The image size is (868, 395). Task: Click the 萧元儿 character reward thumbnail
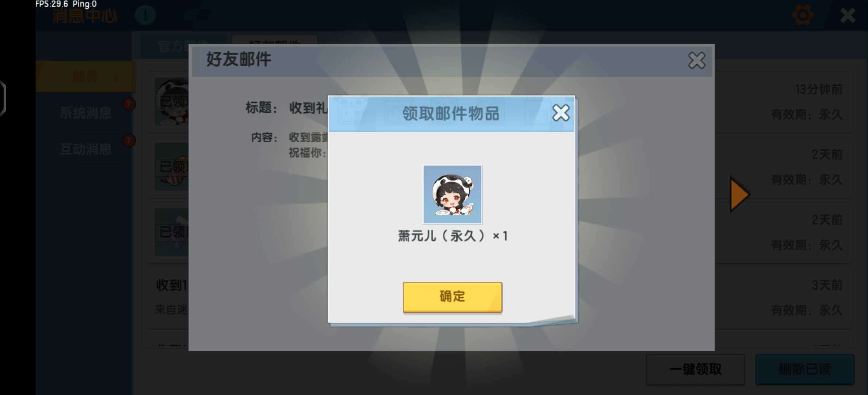click(x=452, y=194)
